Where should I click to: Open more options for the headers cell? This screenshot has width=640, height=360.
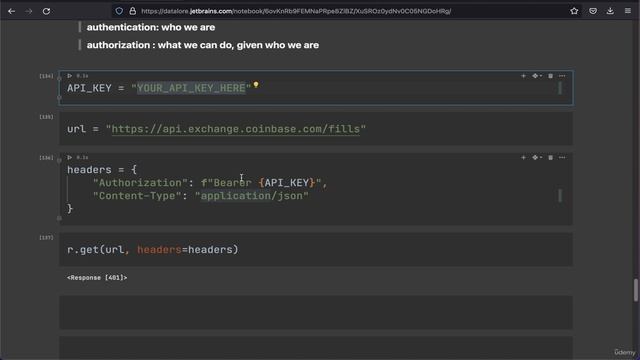562,158
